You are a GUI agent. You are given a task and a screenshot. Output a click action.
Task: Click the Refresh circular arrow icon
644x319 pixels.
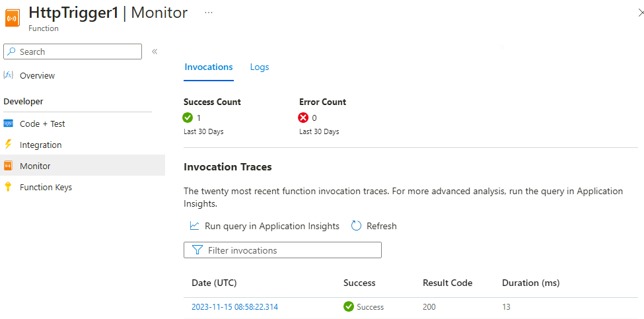point(356,226)
